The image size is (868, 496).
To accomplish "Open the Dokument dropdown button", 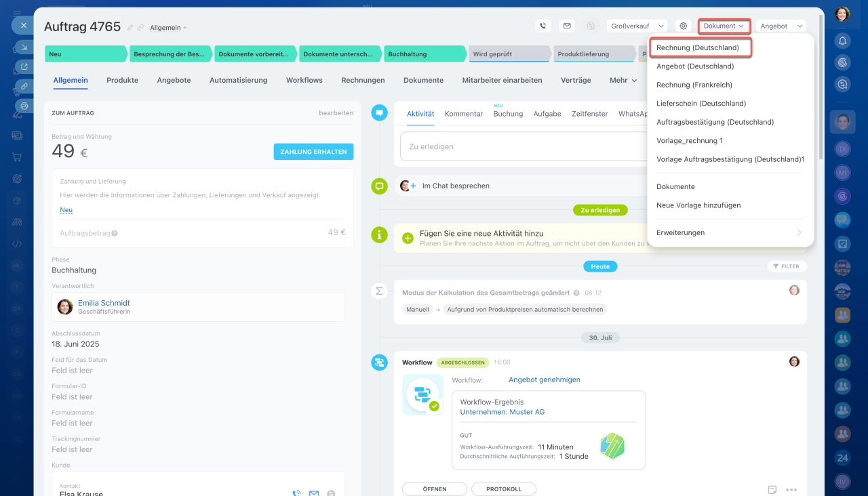I will tap(724, 26).
